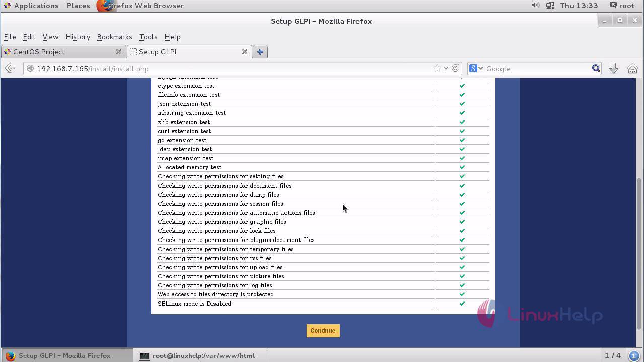Image resolution: width=644 pixels, height=362 pixels.
Task: Expand the URL history dropdown arrow
Action: pyautogui.click(x=446, y=69)
